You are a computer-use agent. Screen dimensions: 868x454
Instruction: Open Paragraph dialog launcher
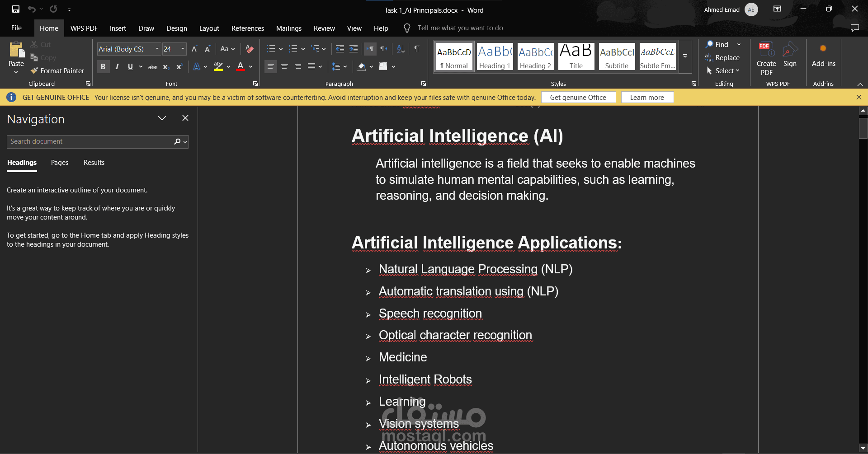tap(424, 84)
